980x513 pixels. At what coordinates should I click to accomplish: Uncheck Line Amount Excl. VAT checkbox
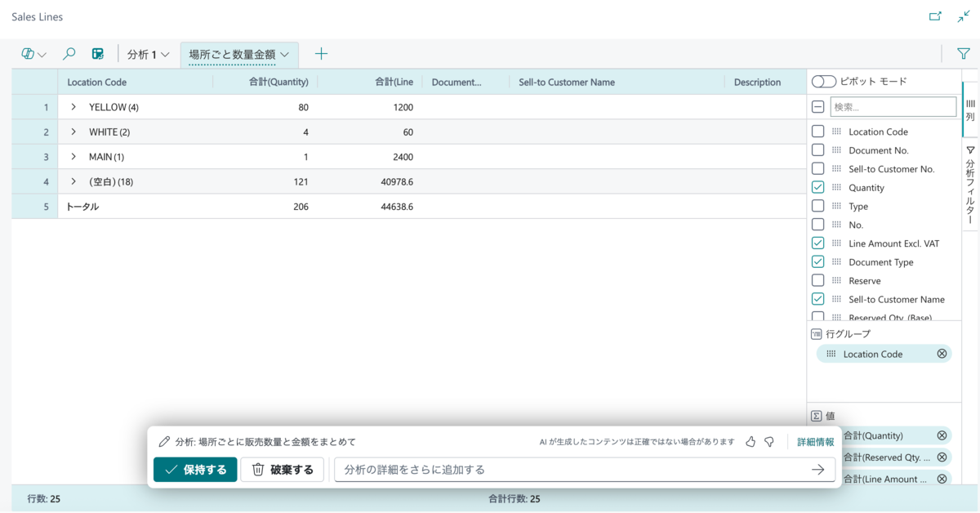coord(817,243)
